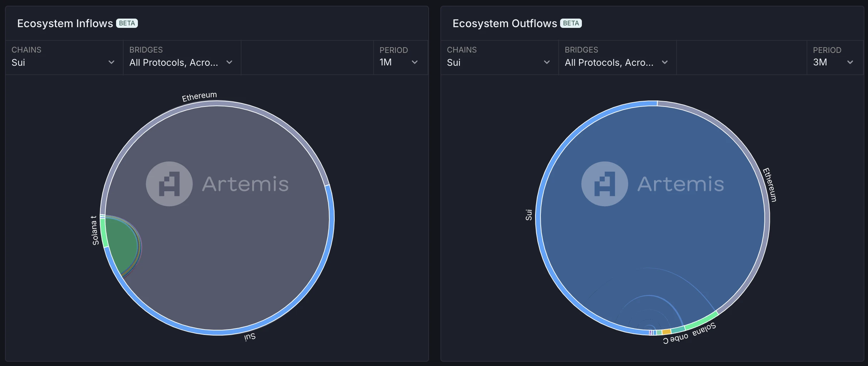
Task: Click the yellow arc segment in Outflows chart
Action: click(x=667, y=332)
